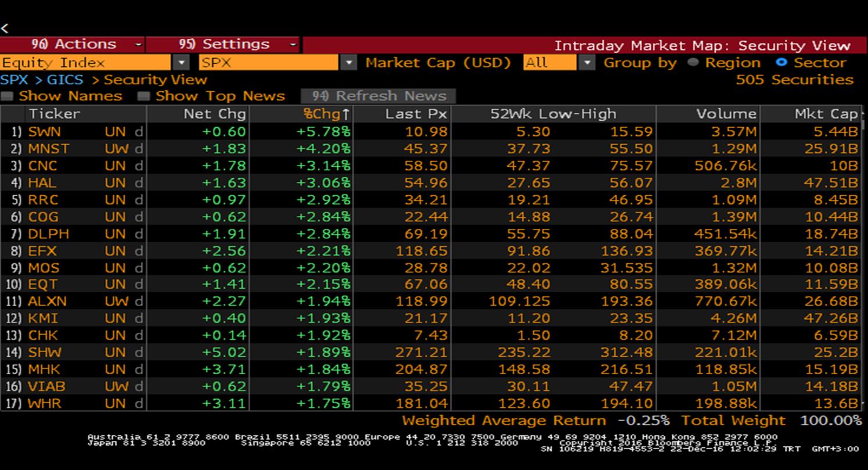The height and width of the screenshot is (470, 868).
Task: Select the KMI ticker row
Action: tap(430, 318)
